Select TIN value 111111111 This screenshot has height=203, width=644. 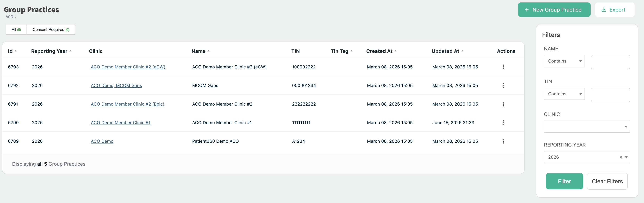pyautogui.click(x=301, y=123)
